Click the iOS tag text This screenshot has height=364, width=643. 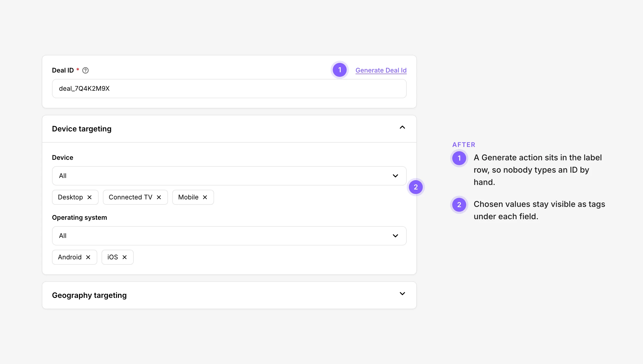(x=113, y=257)
